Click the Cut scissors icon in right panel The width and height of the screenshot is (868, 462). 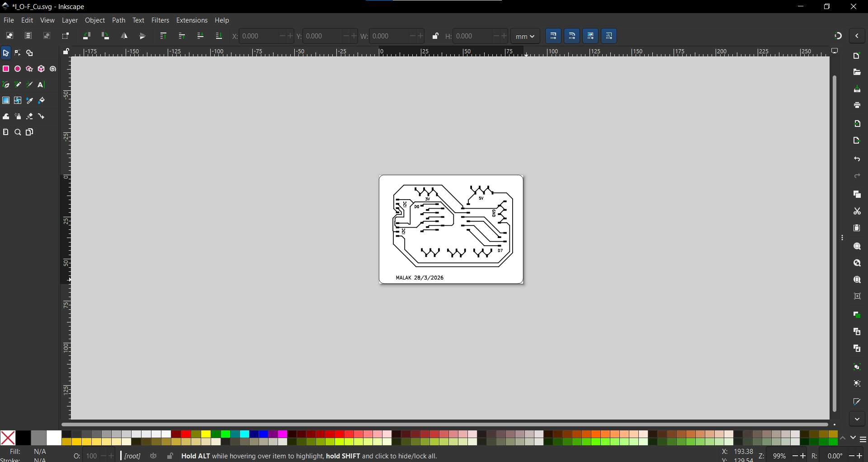[x=857, y=211]
